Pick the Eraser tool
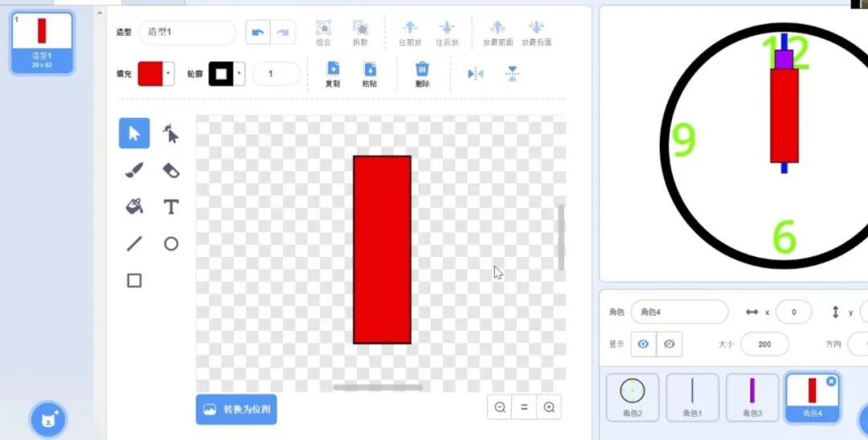Screen dimensions: 868x440 tap(170, 170)
